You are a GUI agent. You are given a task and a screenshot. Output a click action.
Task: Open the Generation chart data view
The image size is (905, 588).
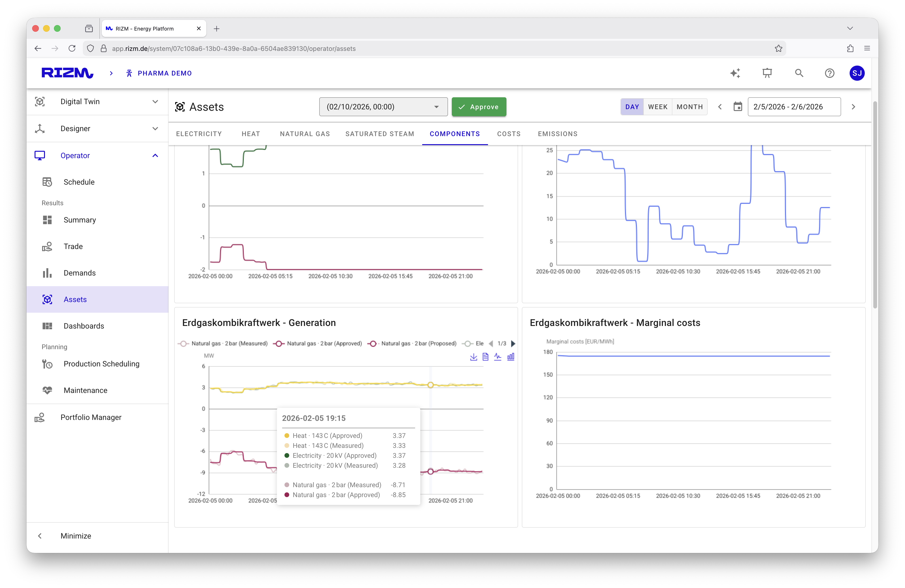coord(486,357)
